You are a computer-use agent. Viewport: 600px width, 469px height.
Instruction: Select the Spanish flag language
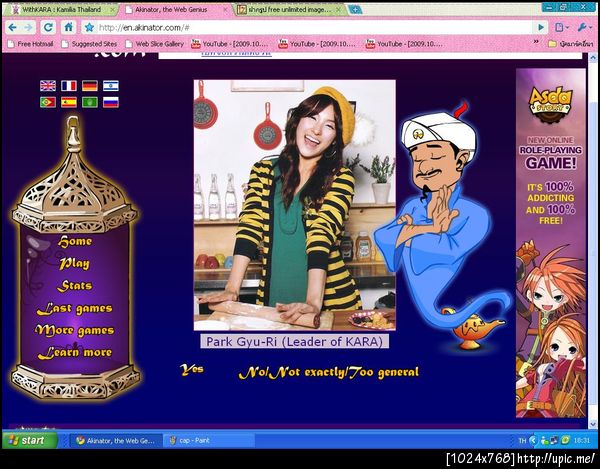coord(69,102)
